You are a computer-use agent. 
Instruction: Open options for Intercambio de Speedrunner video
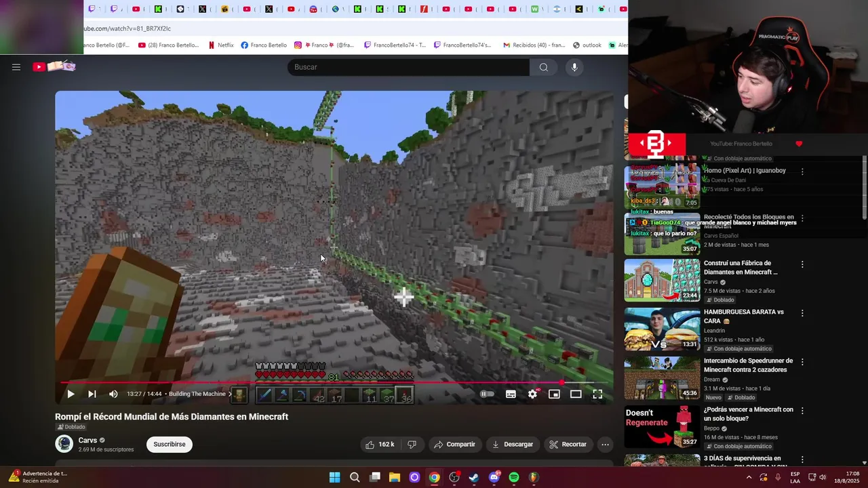(802, 362)
